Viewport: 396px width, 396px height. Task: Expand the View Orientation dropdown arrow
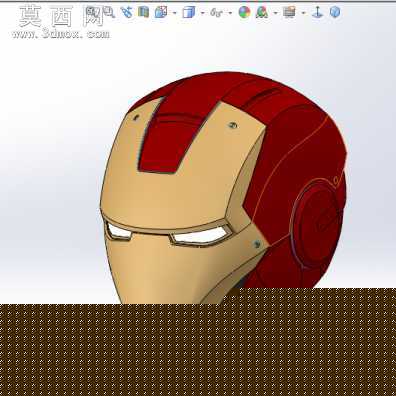[x=175, y=13]
